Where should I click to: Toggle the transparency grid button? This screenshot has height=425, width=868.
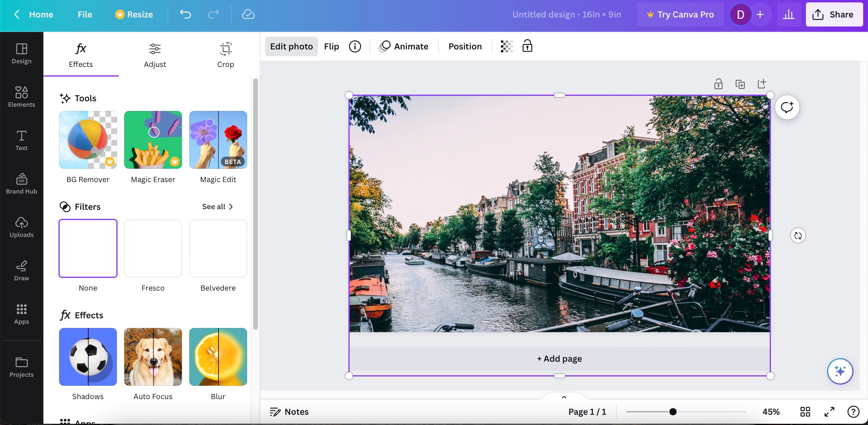pos(505,46)
